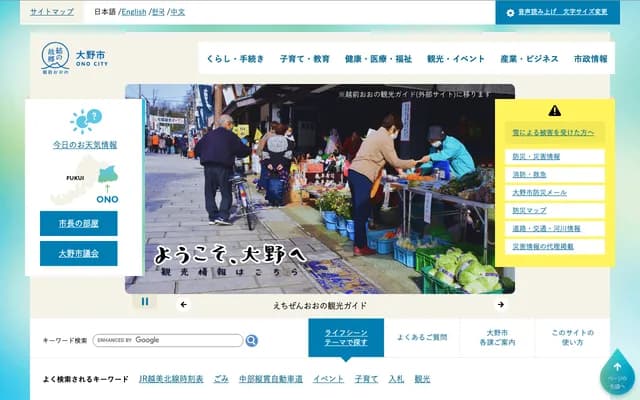The image size is (640, 400).
Task: Switch to the よくあるご質問 tab
Action: click(x=422, y=337)
